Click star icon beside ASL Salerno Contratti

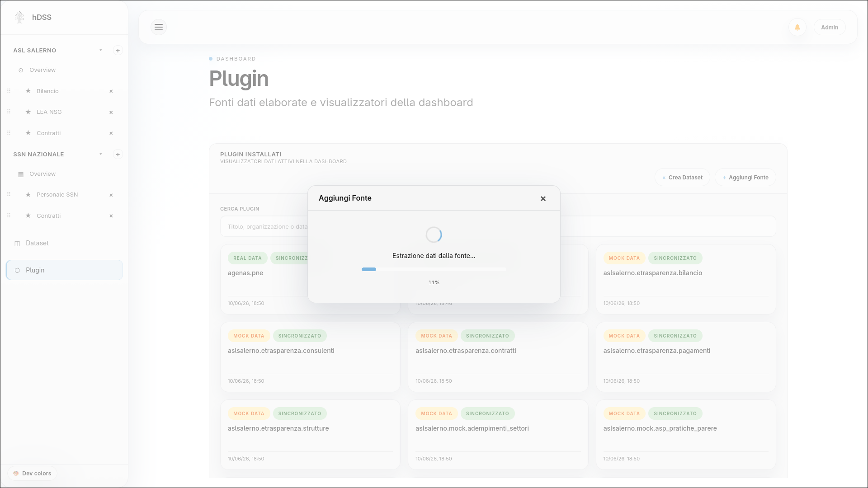point(28,133)
